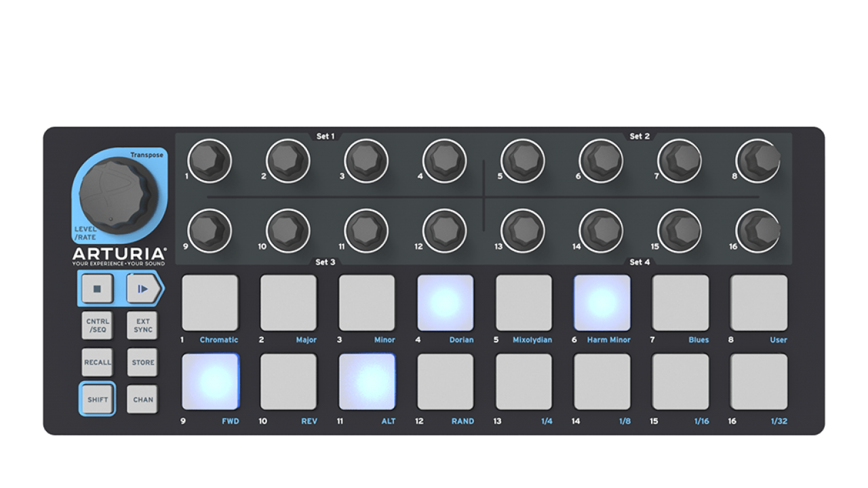868x488 pixels.
Task: Click encoder knob 5
Action: (x=523, y=161)
